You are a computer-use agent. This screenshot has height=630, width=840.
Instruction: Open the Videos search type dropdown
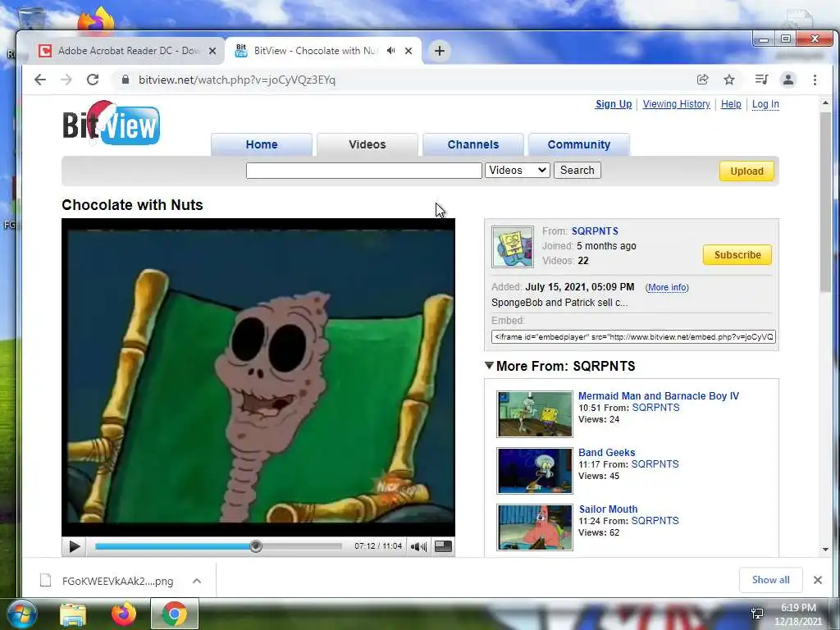coord(518,171)
